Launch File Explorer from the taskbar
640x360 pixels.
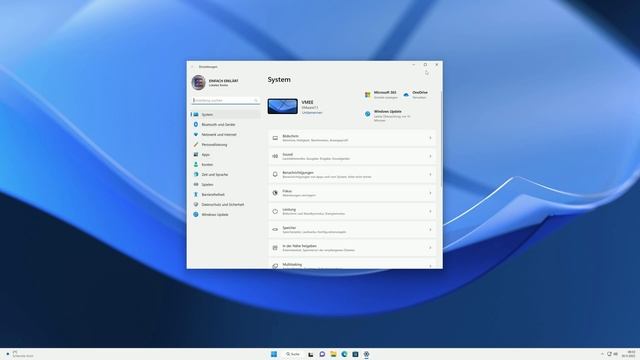(333, 354)
